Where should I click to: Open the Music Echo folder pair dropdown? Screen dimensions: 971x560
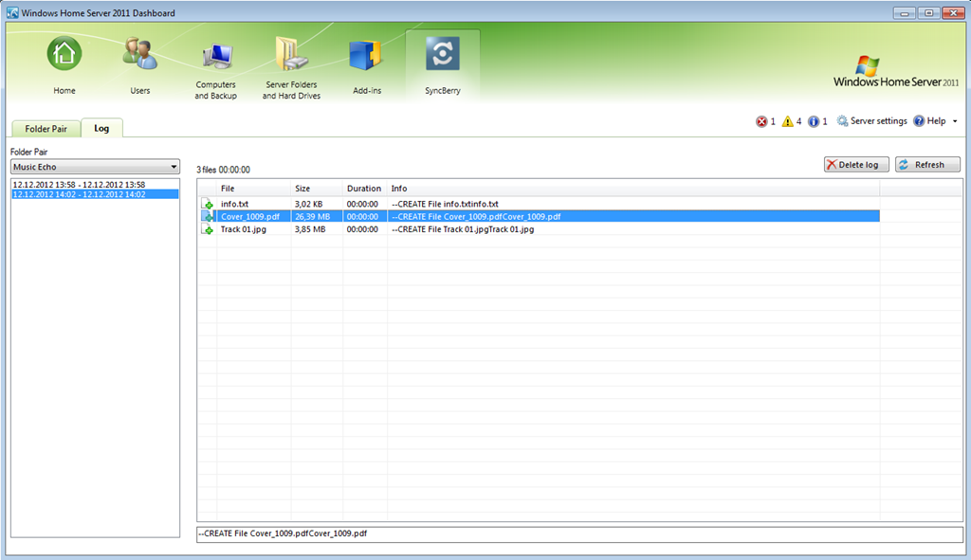pyautogui.click(x=95, y=167)
